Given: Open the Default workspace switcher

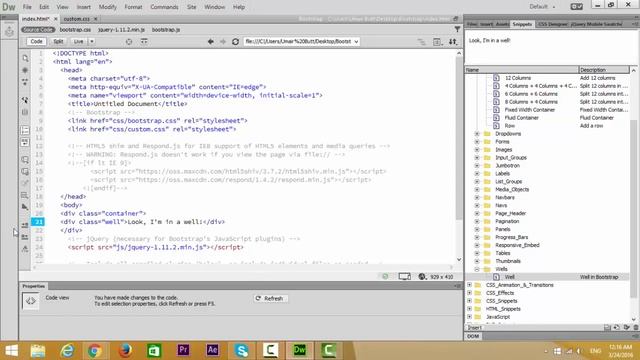Looking at the screenshot, I should [x=542, y=7].
